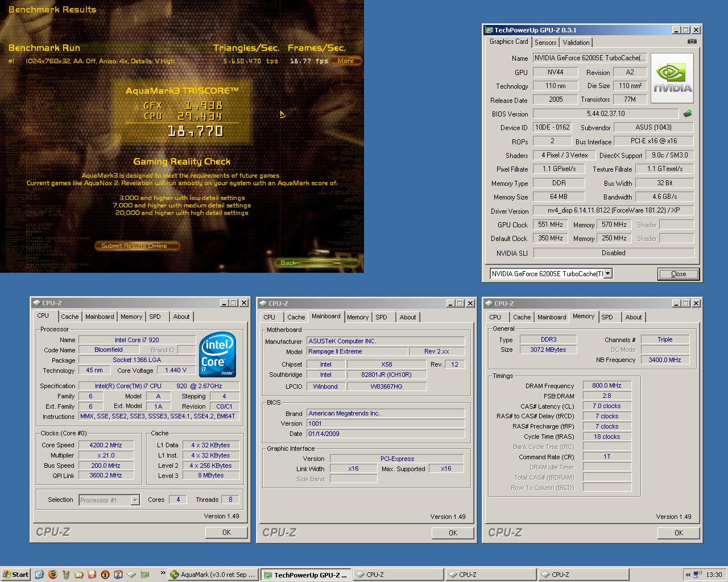Click the Memory Size value 64 MB in GPU-Z
This screenshot has width=728, height=582.
click(x=559, y=197)
